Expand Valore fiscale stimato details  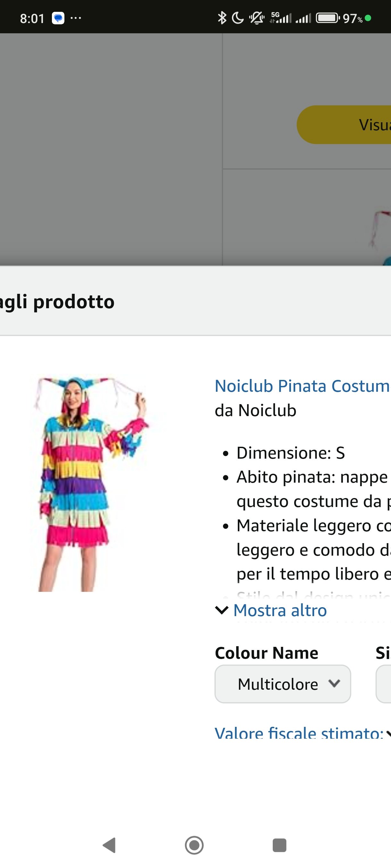[301, 733]
